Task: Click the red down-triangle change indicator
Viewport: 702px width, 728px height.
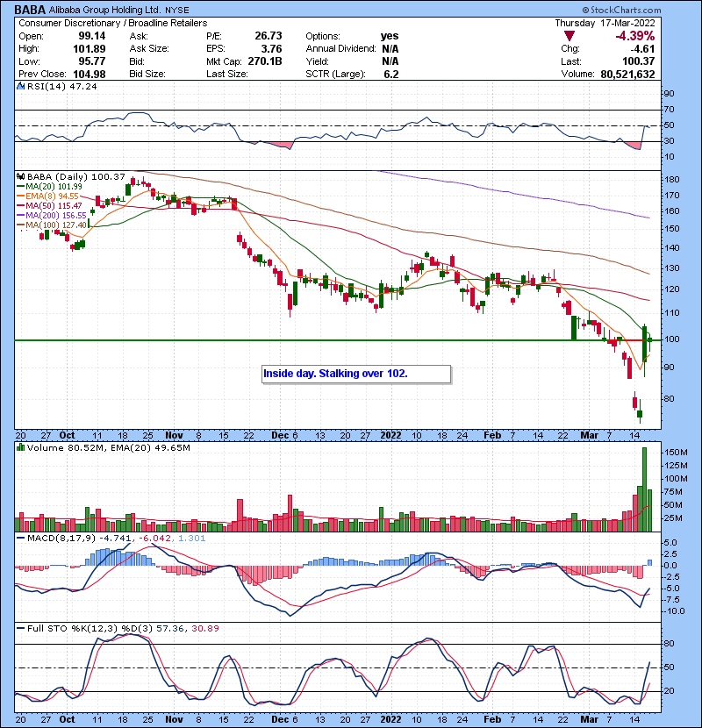Action: tap(569, 36)
